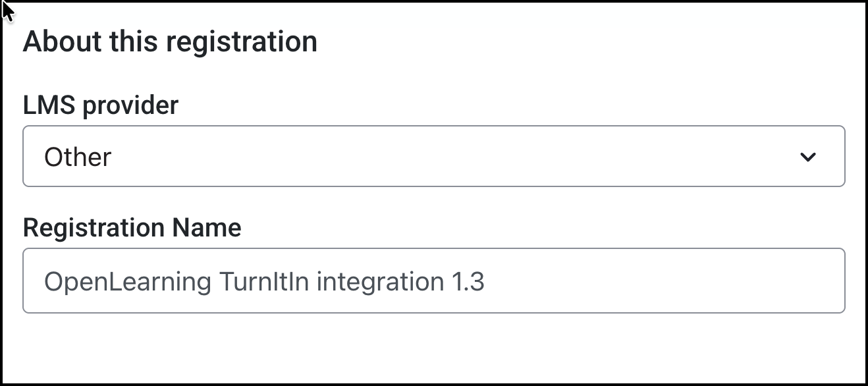Place cursor at "1.3" version text

(x=468, y=281)
